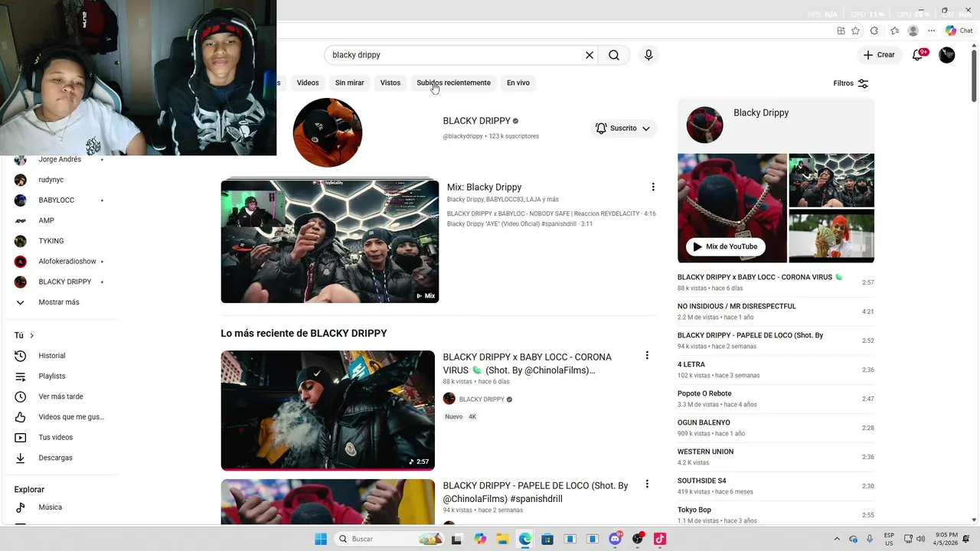The width and height of the screenshot is (980, 551).
Task: Play the Mix de YouTube button
Action: 724,246
